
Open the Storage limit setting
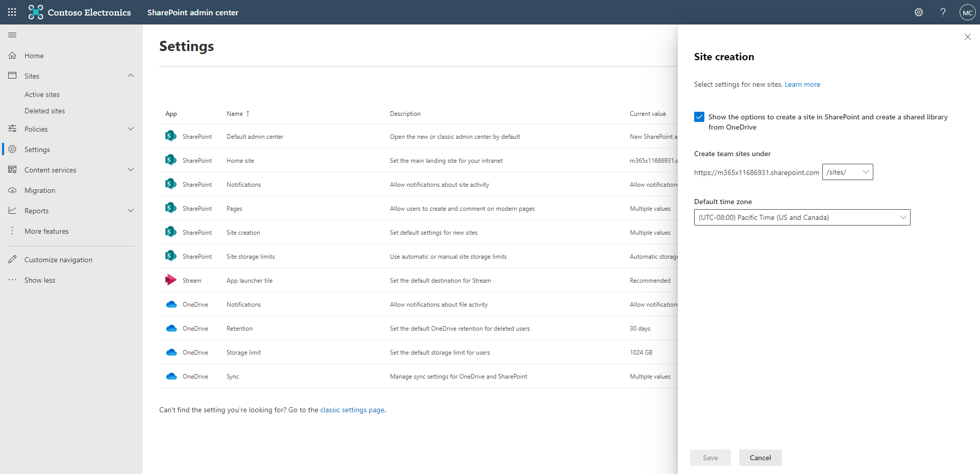coord(243,352)
